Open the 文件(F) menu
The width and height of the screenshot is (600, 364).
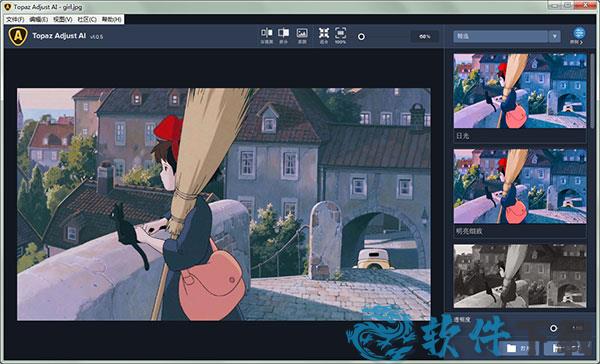click(15, 19)
